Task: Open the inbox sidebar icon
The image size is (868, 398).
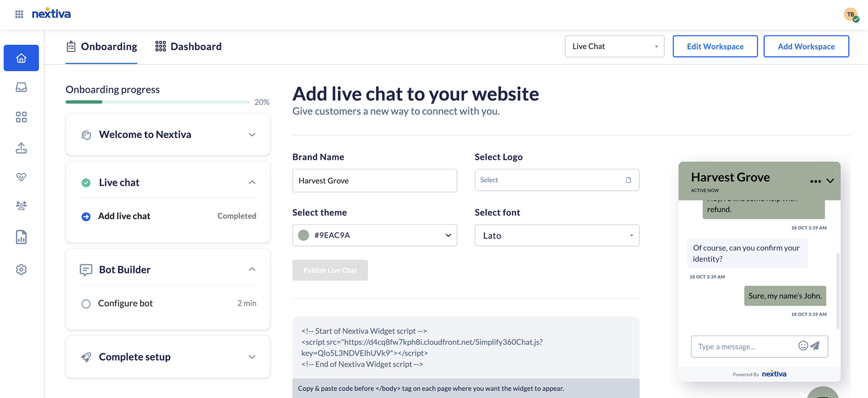Action: click(21, 87)
